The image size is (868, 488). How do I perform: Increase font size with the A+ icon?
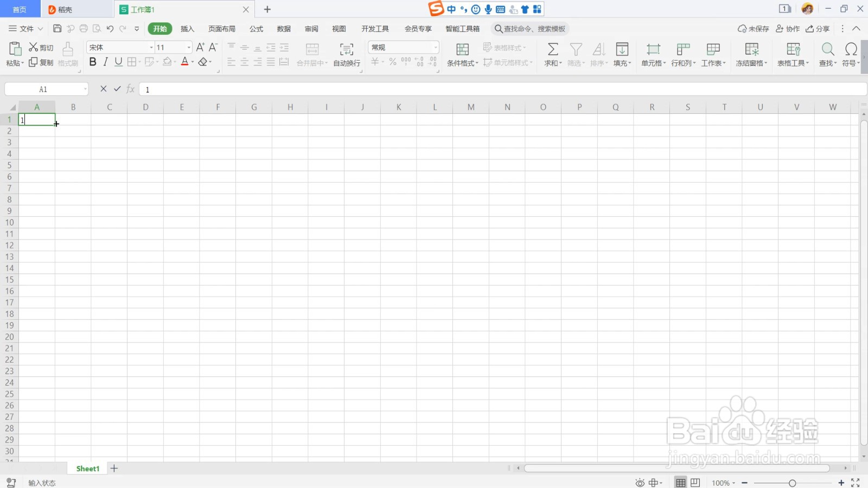point(200,47)
